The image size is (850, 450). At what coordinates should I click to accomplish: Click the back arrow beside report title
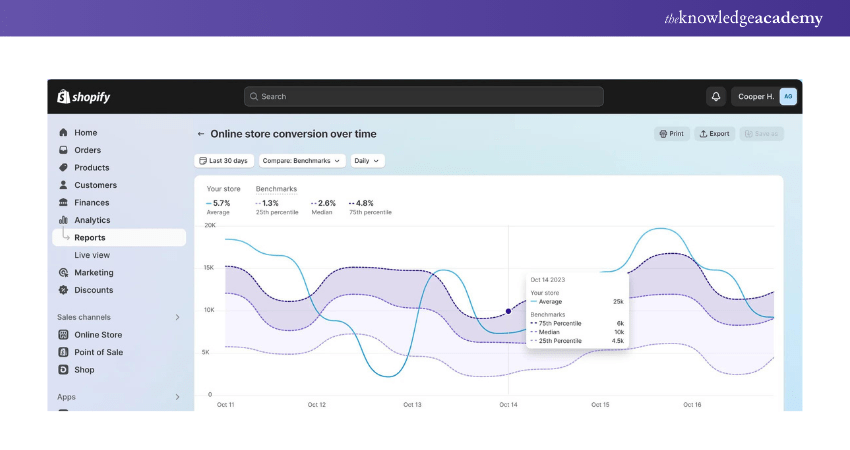[x=201, y=134]
